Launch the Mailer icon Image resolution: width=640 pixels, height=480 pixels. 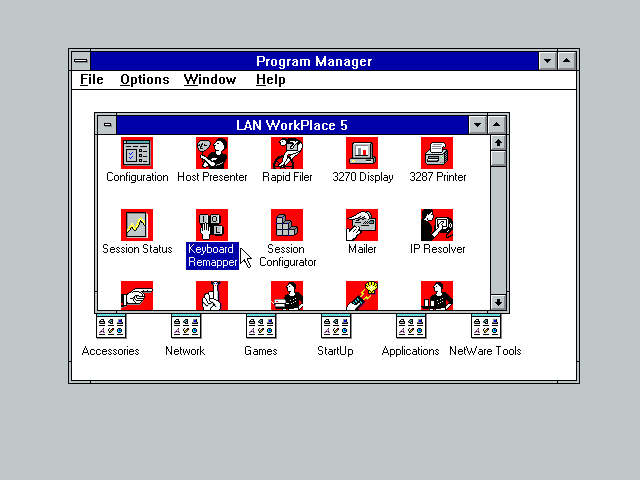[x=362, y=225]
